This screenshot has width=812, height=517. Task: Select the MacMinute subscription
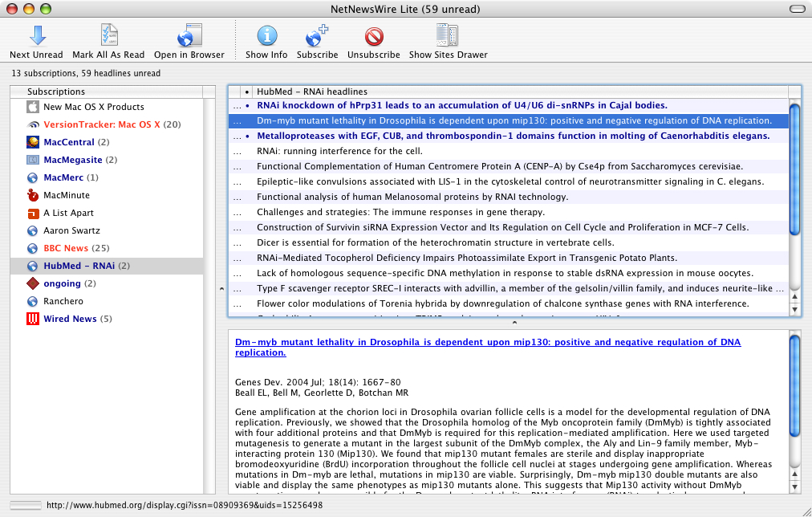coord(107,195)
